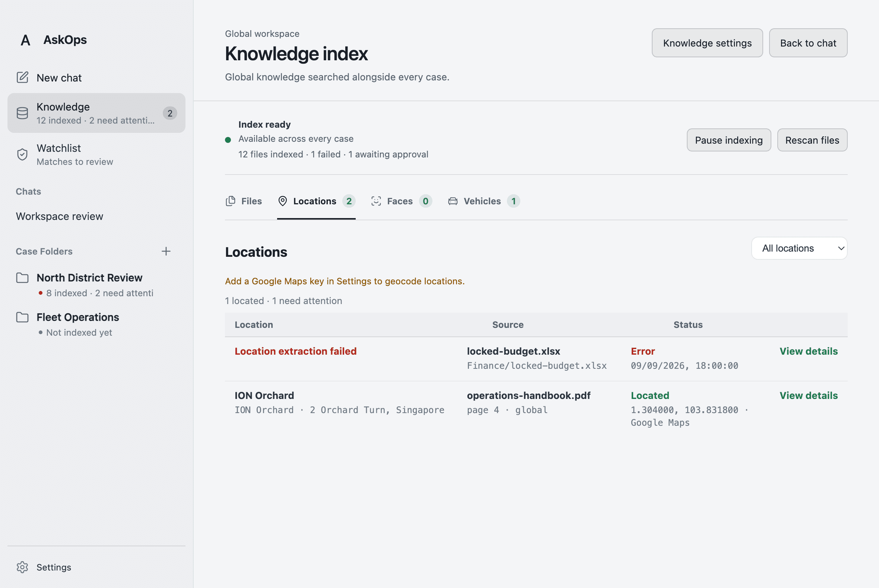This screenshot has width=879, height=588.
Task: Click the Source column header
Action: click(x=508, y=325)
